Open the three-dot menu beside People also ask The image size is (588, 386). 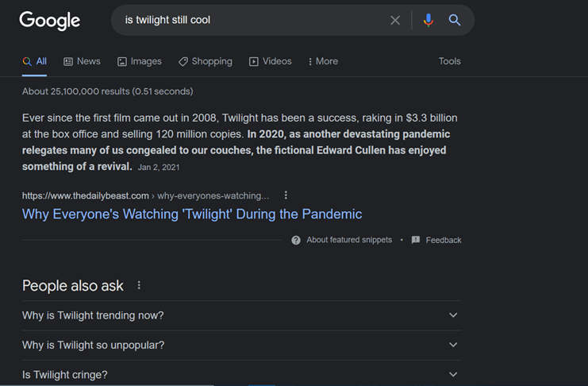point(139,285)
